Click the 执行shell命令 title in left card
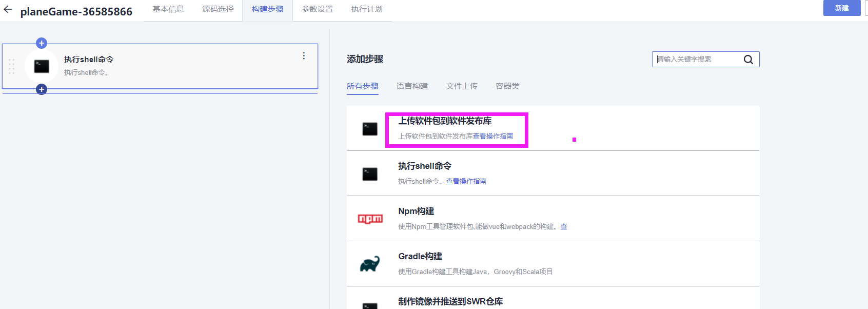The height and width of the screenshot is (309, 868). (89, 60)
